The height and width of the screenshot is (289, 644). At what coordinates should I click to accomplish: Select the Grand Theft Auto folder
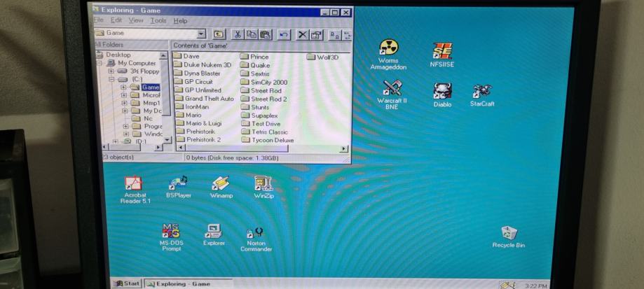coord(204,99)
